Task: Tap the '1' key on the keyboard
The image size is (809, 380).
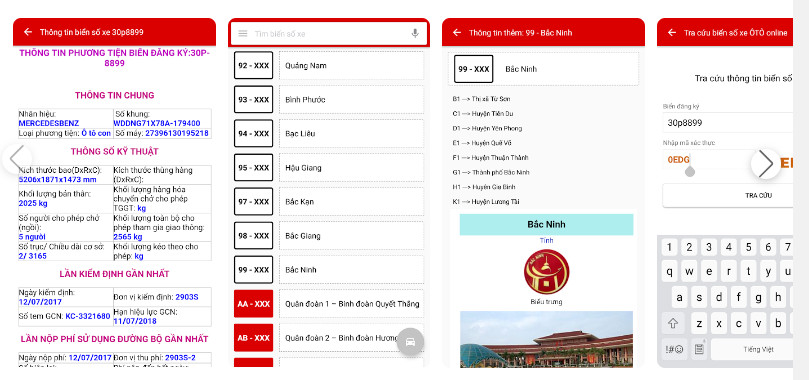Action: 669,247
